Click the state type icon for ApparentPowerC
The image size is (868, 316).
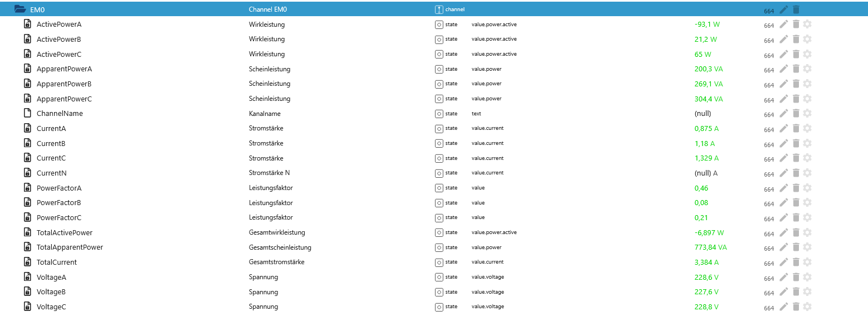[x=438, y=99]
